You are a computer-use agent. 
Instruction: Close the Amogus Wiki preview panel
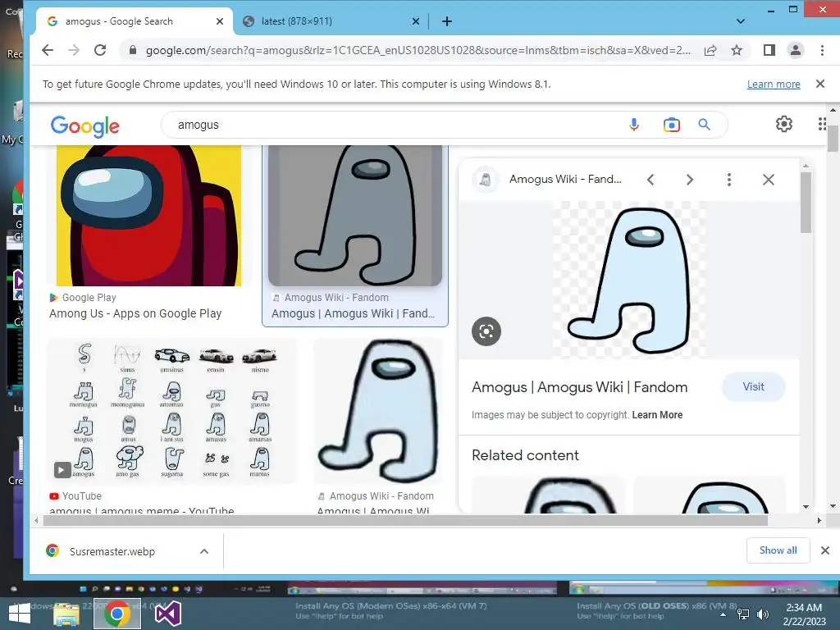768,180
